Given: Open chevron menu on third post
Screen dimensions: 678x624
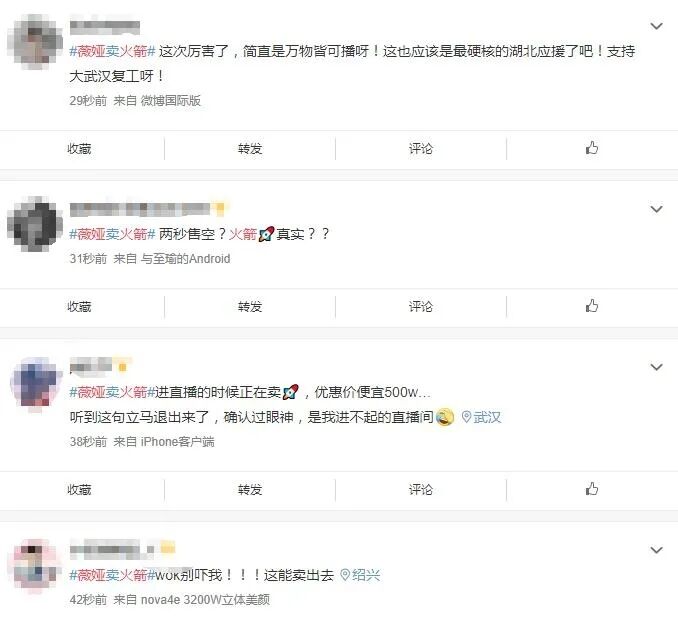Looking at the screenshot, I should 656,367.
